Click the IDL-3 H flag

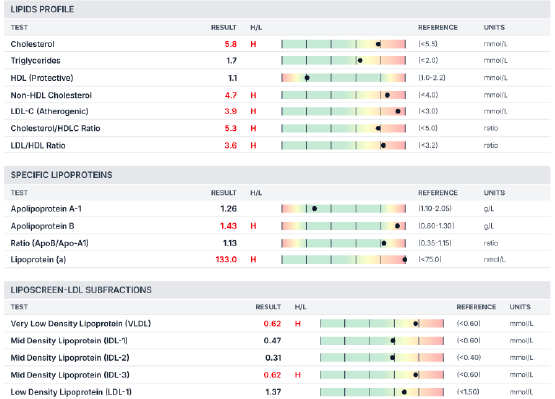click(x=298, y=375)
